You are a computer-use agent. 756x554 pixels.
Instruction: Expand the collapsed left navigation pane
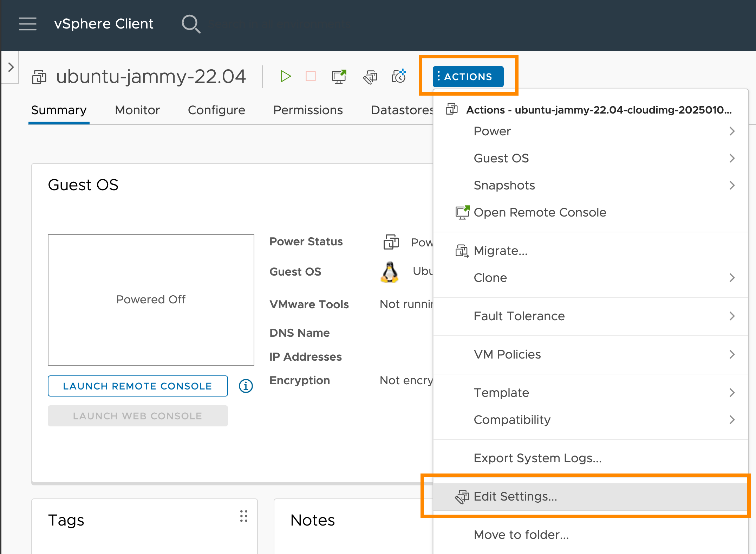10,67
